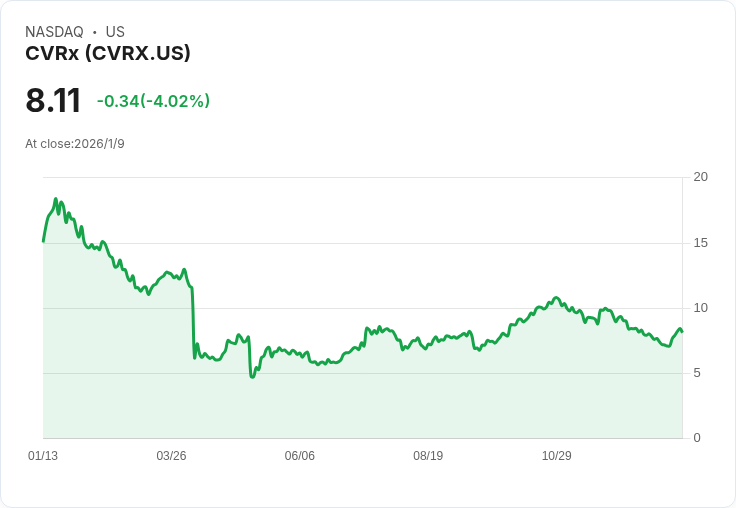Screen dimensions: 736x508
Task: Click the 20 y-axis value label
Action: pos(701,177)
